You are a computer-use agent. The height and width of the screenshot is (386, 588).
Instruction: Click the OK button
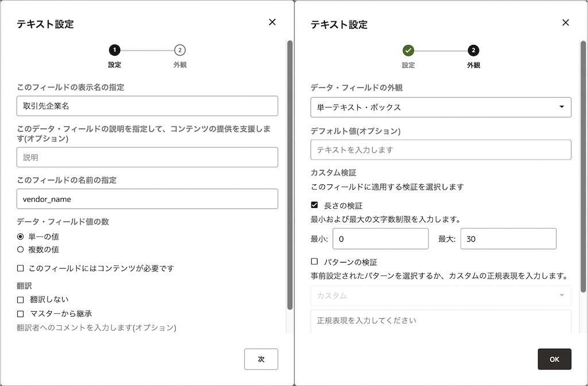[554, 358]
